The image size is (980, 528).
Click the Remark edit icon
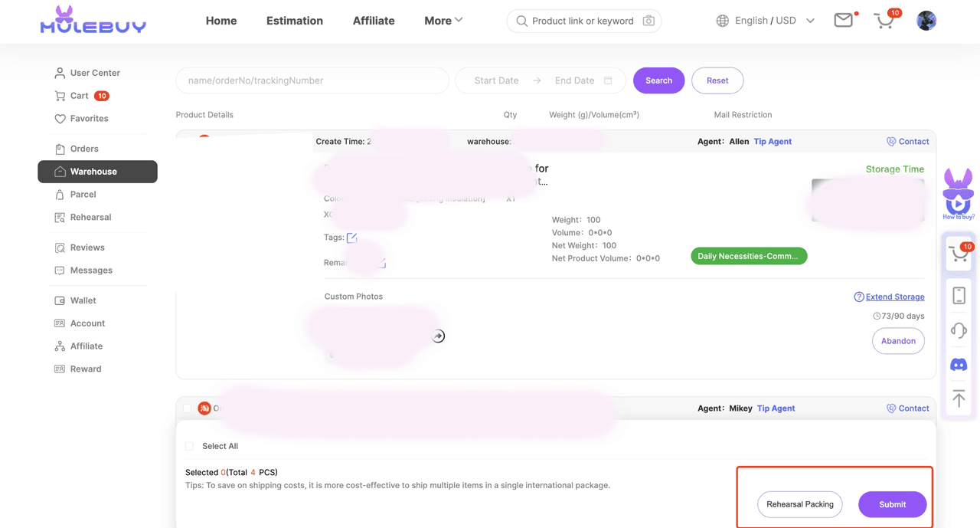381,263
